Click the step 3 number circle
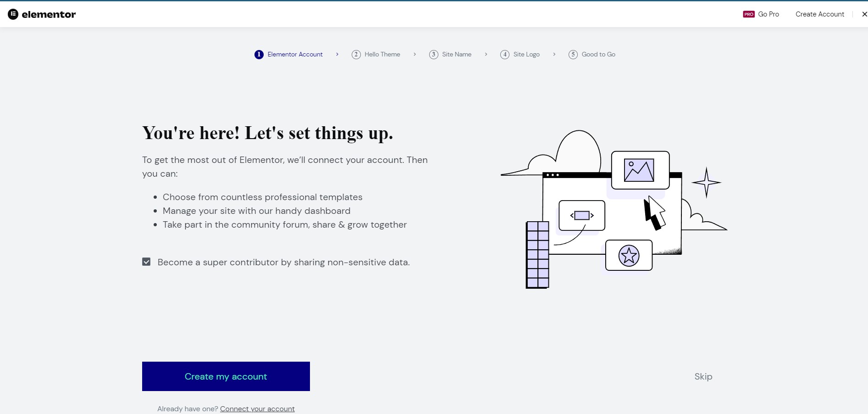This screenshot has height=414, width=868. click(433, 55)
